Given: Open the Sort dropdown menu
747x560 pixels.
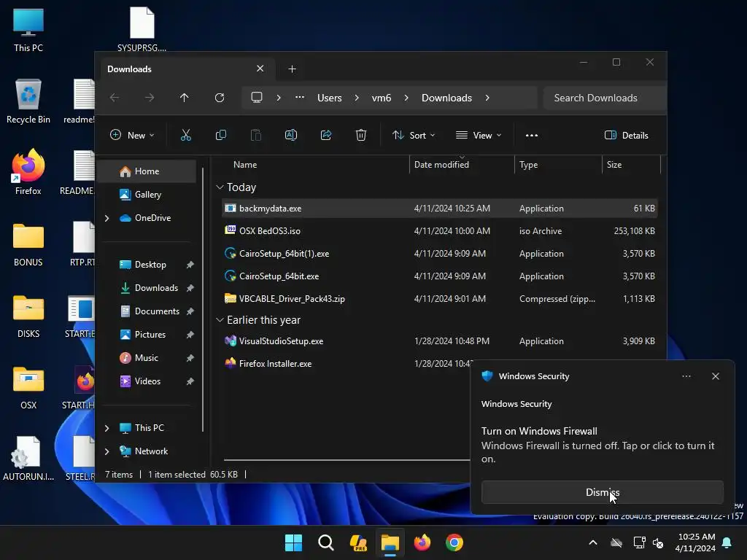Looking at the screenshot, I should click(x=414, y=135).
